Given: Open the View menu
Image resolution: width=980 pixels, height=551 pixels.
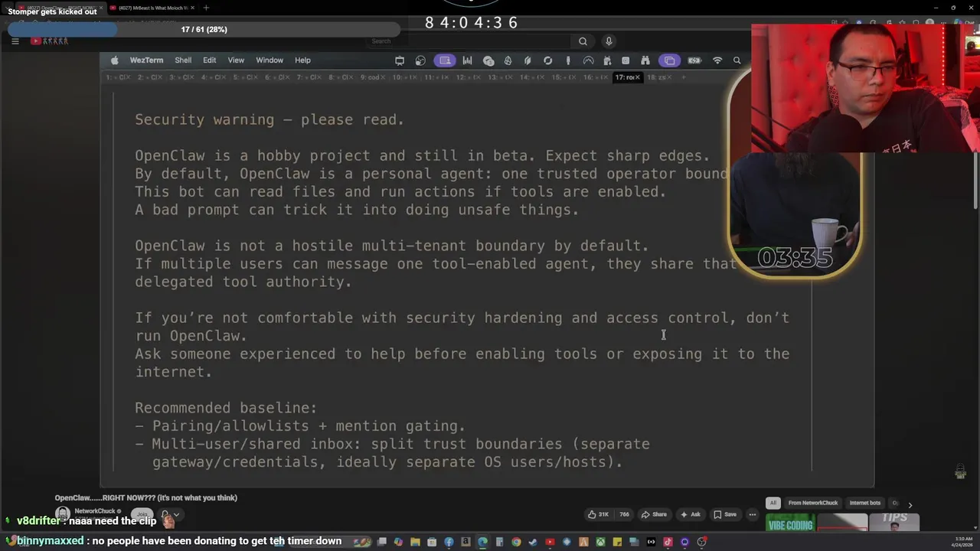Looking at the screenshot, I should pos(236,60).
